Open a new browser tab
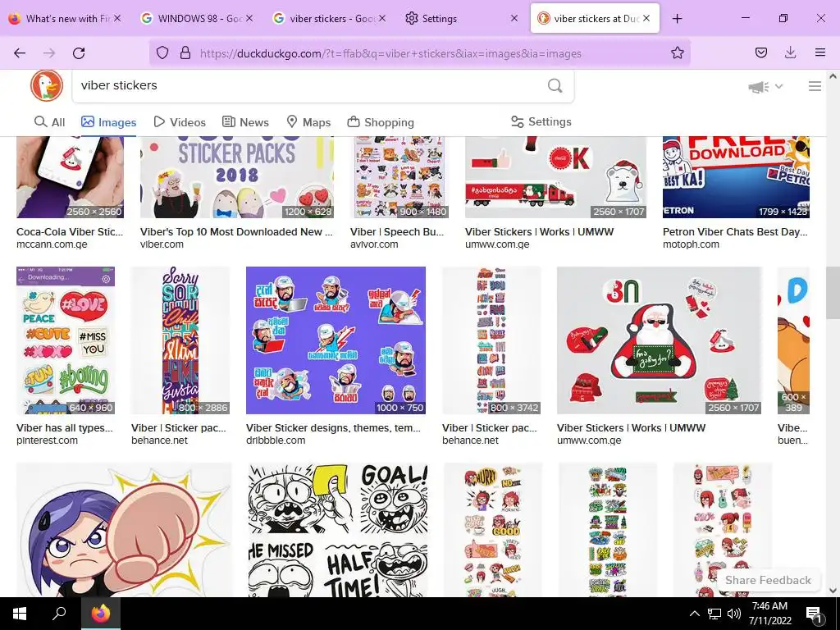 pos(677,19)
